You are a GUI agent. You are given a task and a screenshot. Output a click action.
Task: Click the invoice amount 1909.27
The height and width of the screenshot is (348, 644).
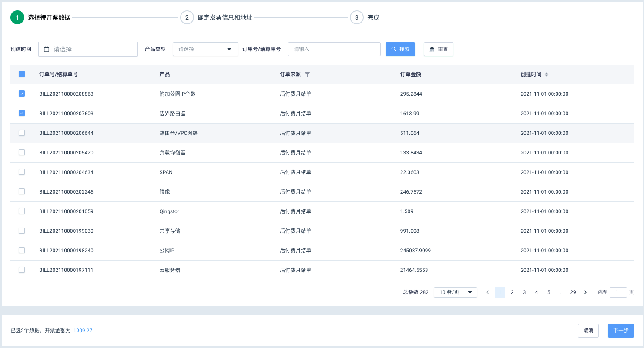(83, 331)
